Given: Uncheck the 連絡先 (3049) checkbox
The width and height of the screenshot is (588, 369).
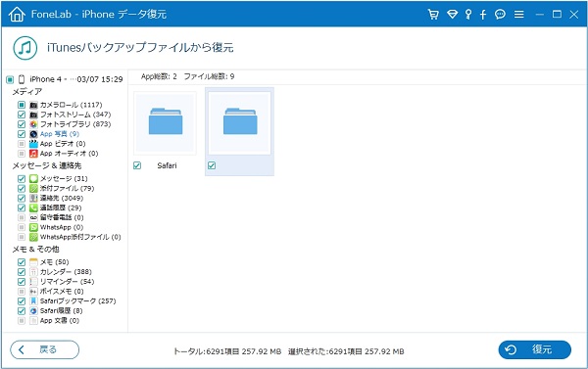Looking at the screenshot, I should pos(22,198).
